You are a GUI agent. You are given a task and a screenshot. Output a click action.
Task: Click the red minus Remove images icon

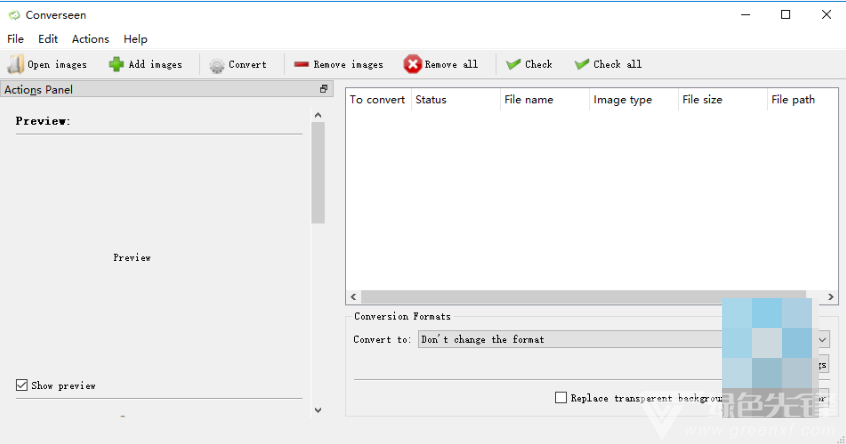point(301,64)
